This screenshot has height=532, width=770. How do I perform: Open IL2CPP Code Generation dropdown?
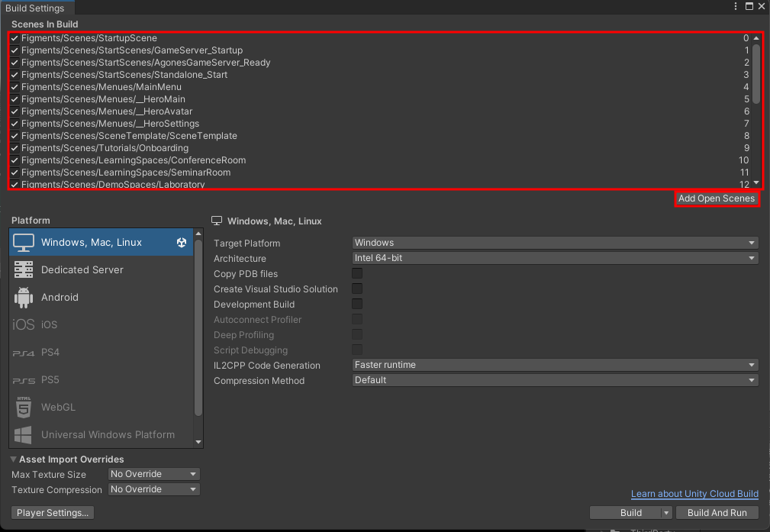[x=555, y=365]
